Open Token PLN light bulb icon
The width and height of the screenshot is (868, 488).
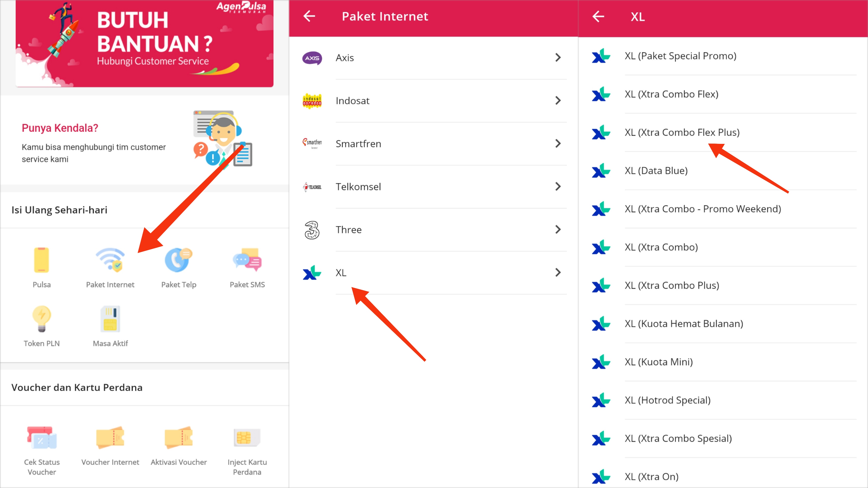(x=41, y=319)
